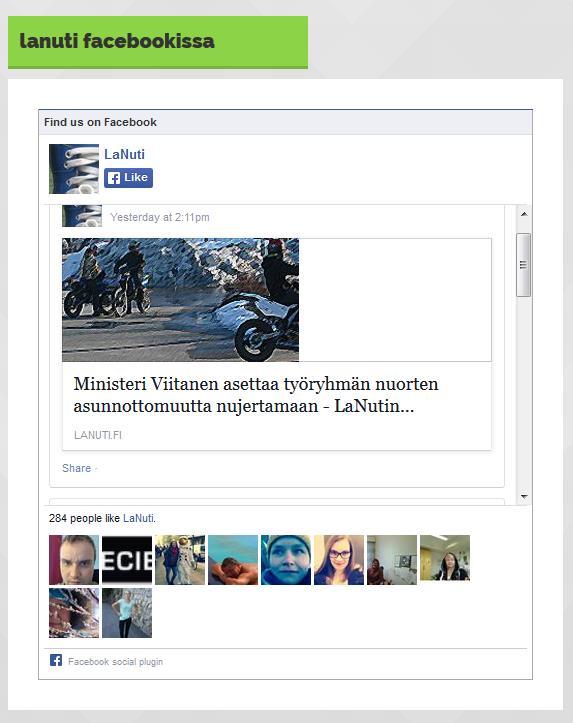Click the LANUTI.FI source label
This screenshot has height=723, width=573.
pyautogui.click(x=98, y=435)
